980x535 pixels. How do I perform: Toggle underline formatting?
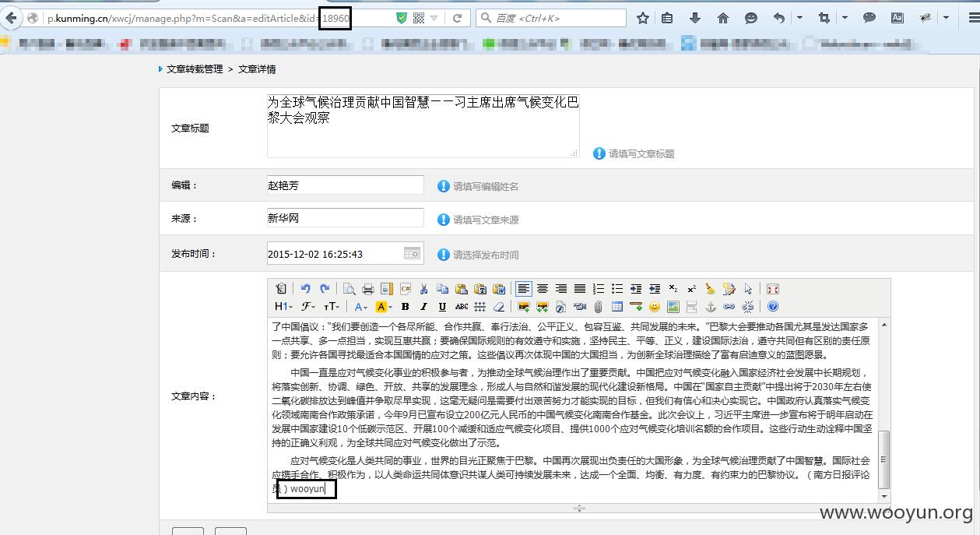click(442, 307)
